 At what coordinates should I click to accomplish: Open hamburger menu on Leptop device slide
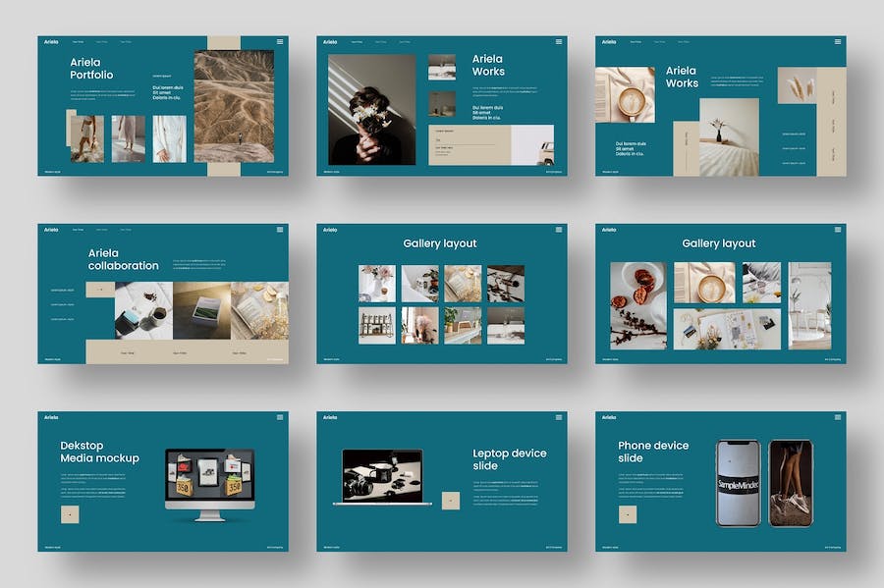pos(559,417)
